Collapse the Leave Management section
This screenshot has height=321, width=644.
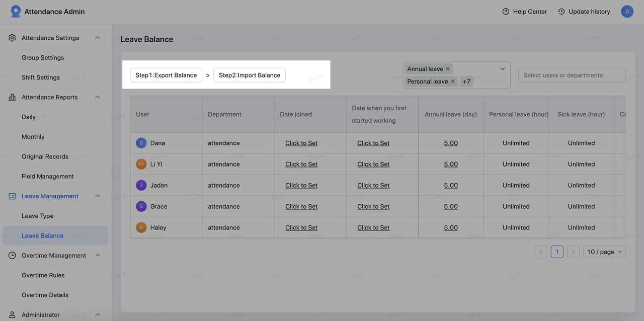[98, 196]
